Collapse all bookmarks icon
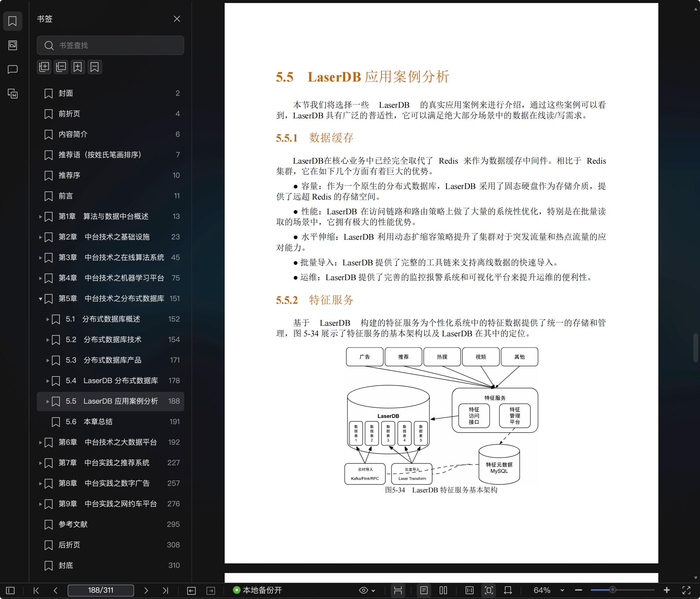The height and width of the screenshot is (599, 700). tap(61, 67)
